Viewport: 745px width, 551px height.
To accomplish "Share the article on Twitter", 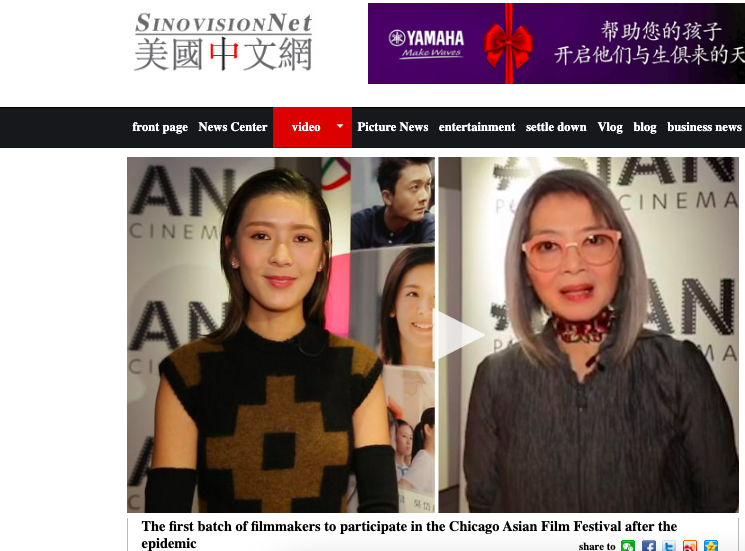I will (x=669, y=546).
